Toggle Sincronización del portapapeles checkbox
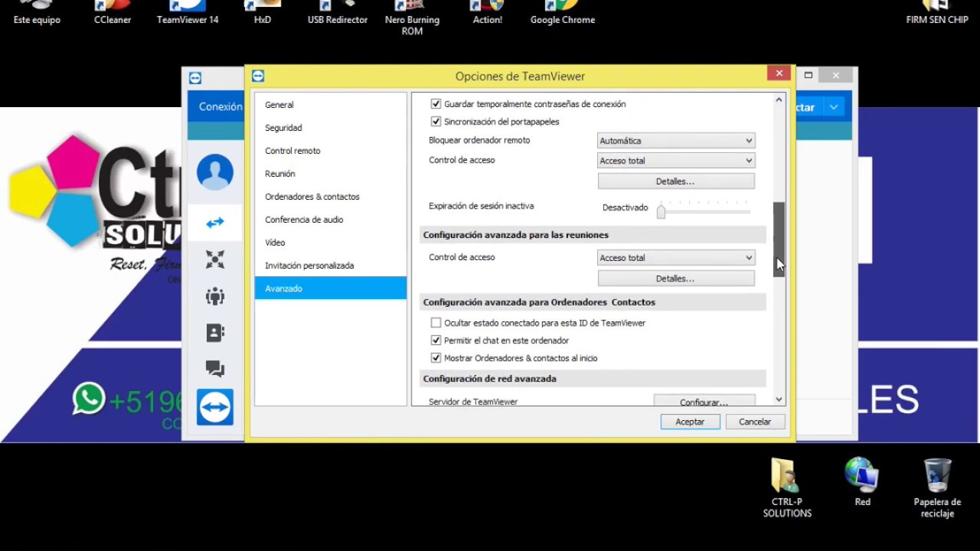Screen dimensions: 980x551 (x=436, y=122)
